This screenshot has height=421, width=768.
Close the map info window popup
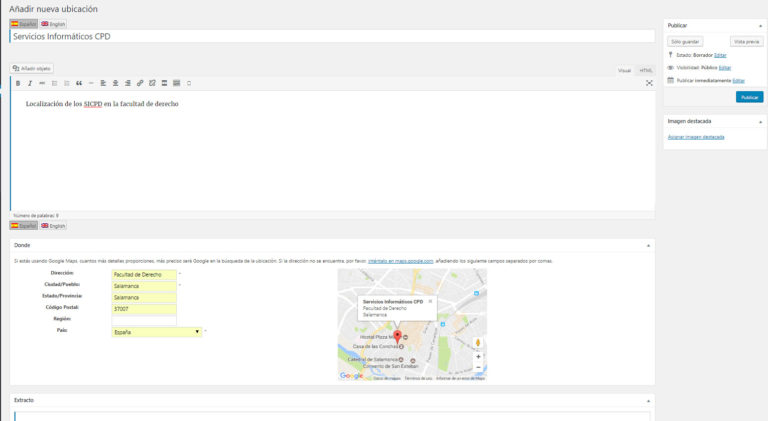point(430,301)
